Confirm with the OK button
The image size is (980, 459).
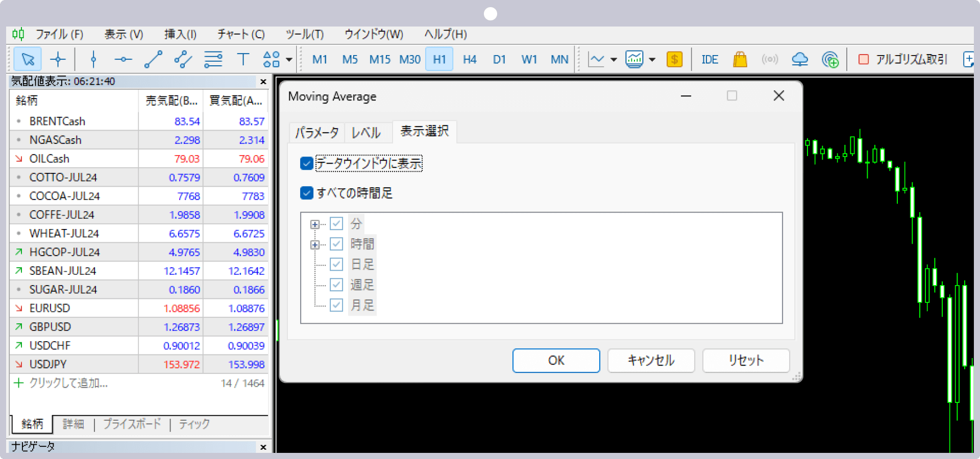pyautogui.click(x=556, y=361)
